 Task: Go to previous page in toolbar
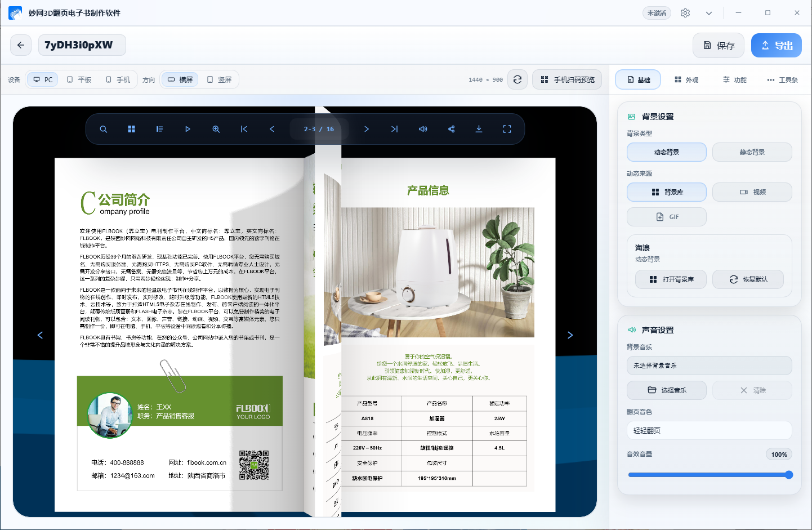pyautogui.click(x=272, y=129)
